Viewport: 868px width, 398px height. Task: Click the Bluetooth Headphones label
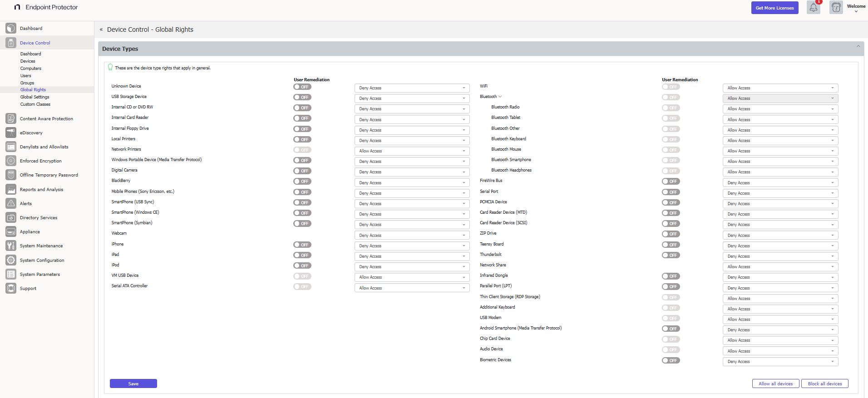(511, 170)
